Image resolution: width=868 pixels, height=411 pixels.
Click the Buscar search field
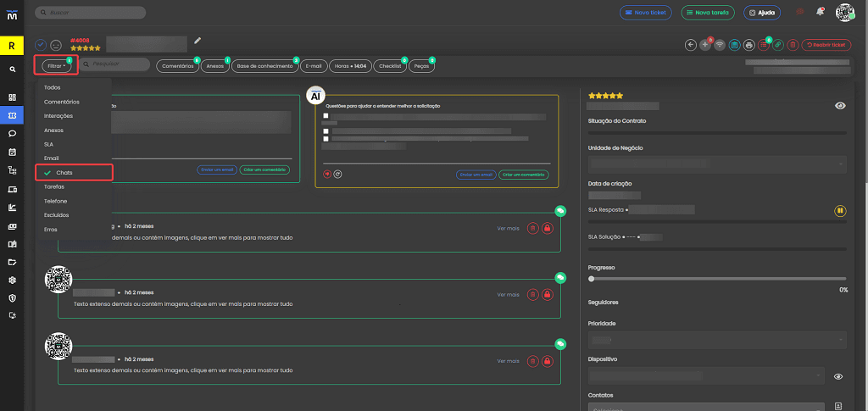click(90, 12)
